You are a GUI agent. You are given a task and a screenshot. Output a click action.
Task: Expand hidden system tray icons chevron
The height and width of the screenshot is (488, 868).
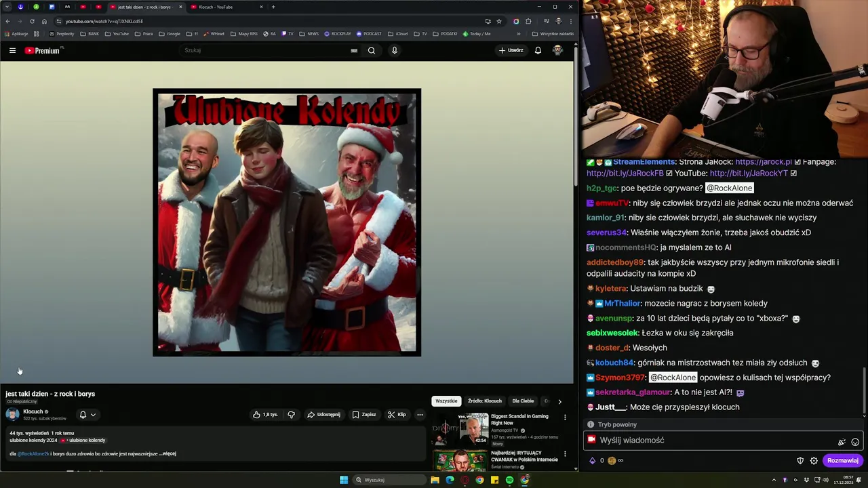coord(774,480)
